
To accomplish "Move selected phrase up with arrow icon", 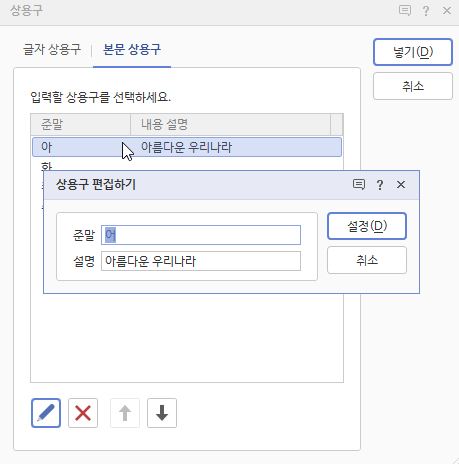I will [x=125, y=413].
